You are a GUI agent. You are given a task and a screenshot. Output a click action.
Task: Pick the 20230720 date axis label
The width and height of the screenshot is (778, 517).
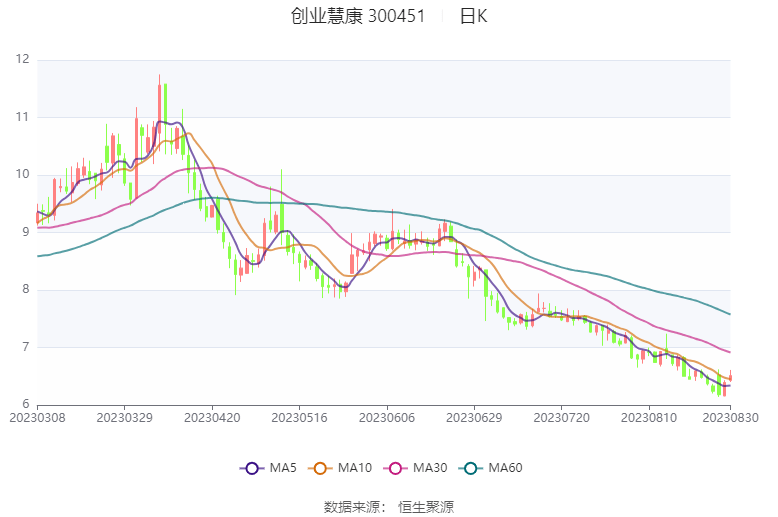[x=562, y=417]
